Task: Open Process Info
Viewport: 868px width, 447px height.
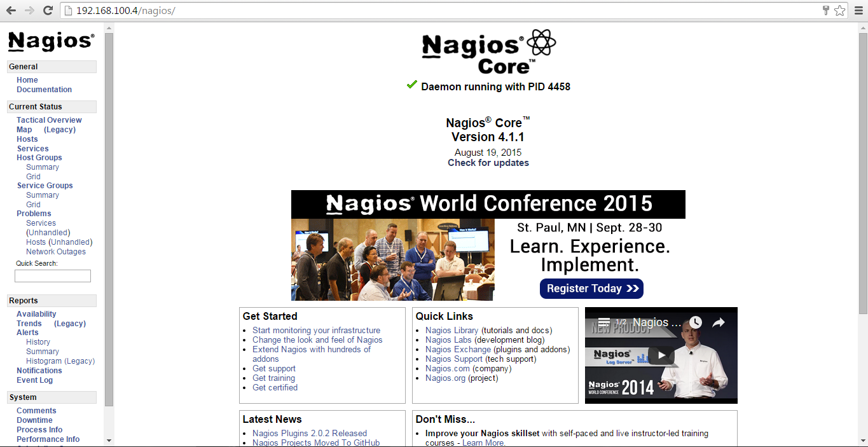Action: click(x=39, y=430)
